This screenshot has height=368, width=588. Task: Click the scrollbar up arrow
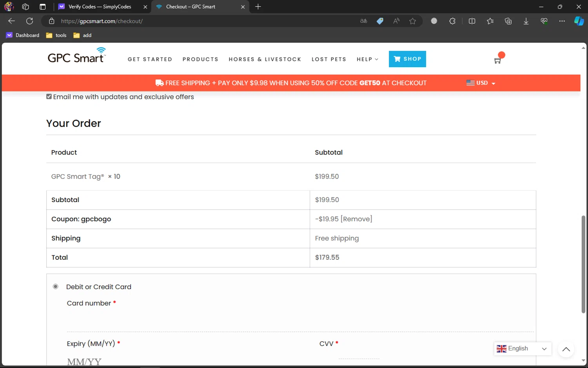[583, 48]
